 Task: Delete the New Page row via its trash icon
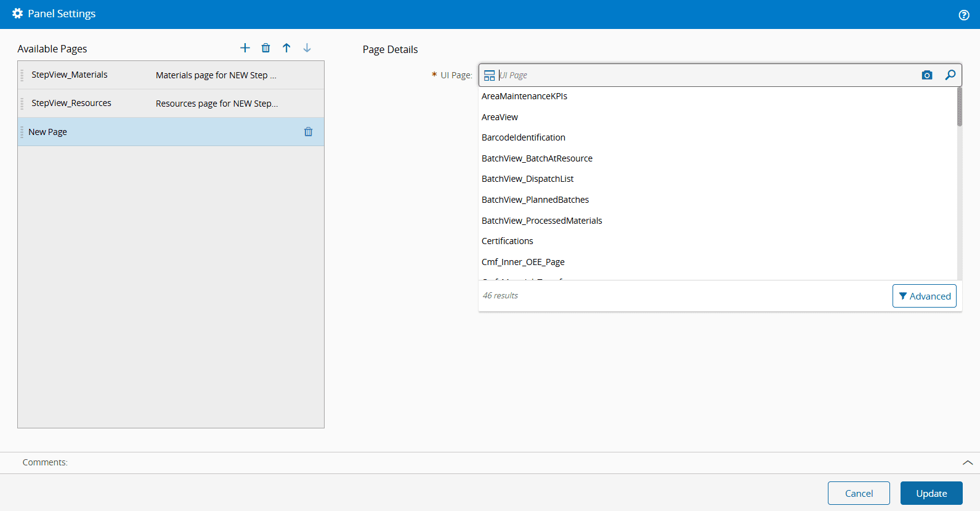[308, 132]
